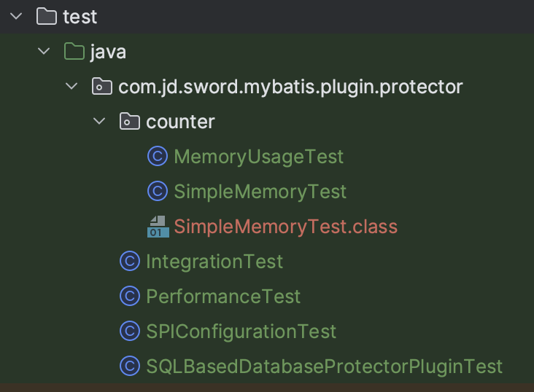Screen dimensions: 534x392
Task: Click the PerformanceTest class icon
Action: (x=130, y=297)
